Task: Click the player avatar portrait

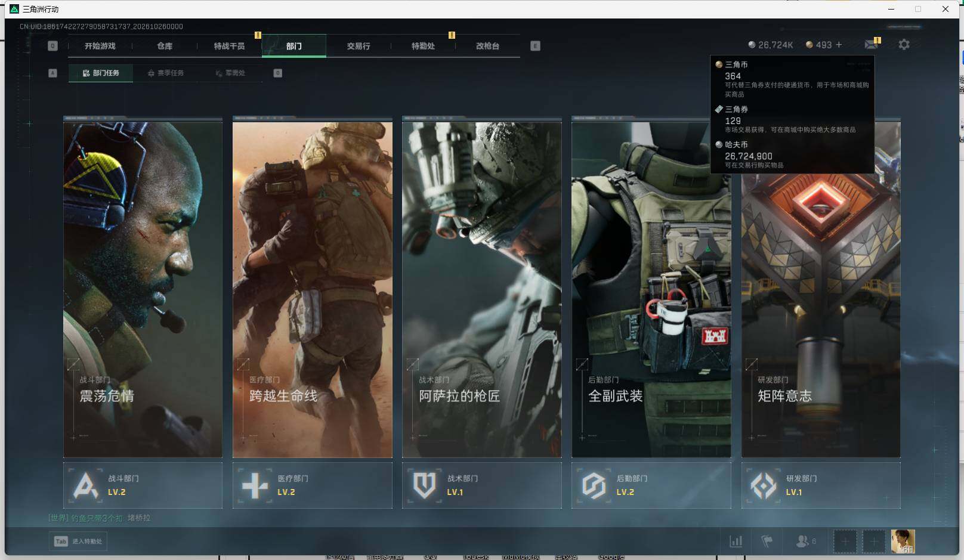Action: 903,541
